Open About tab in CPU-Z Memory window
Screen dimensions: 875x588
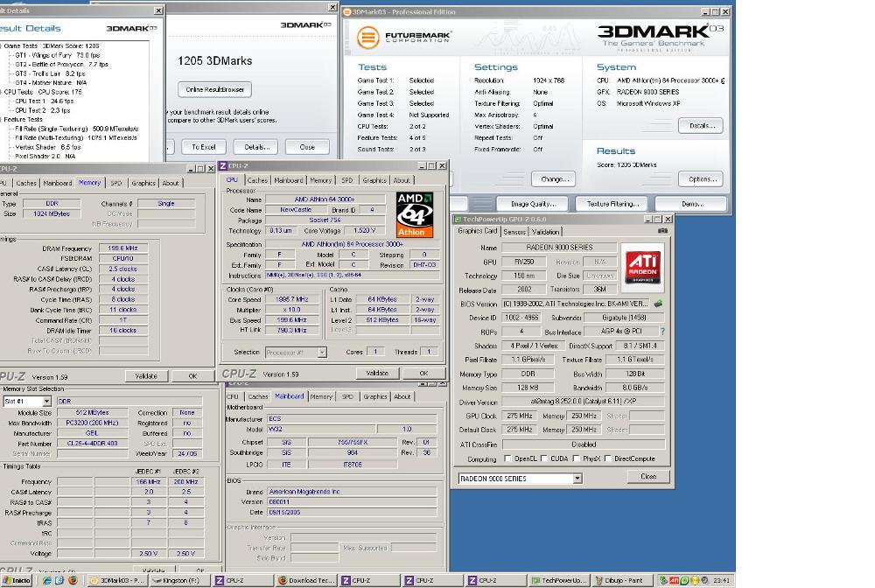tap(171, 183)
